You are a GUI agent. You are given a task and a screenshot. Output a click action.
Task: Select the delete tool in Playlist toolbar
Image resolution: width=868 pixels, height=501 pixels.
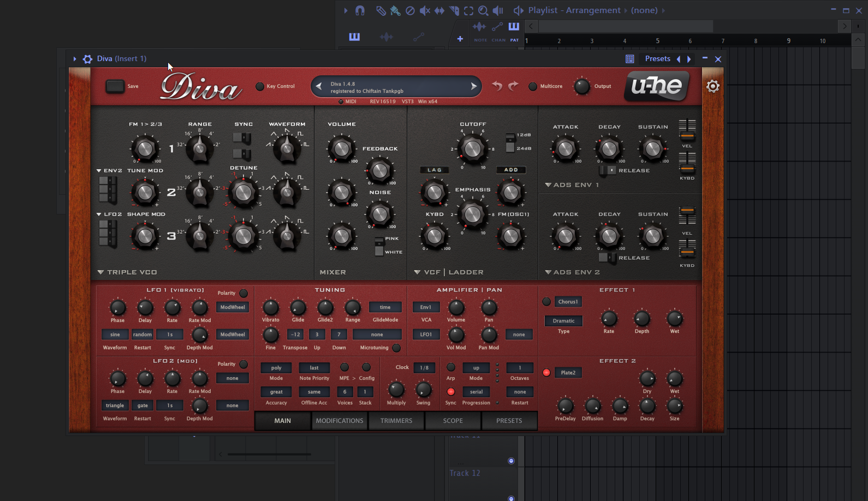click(410, 10)
